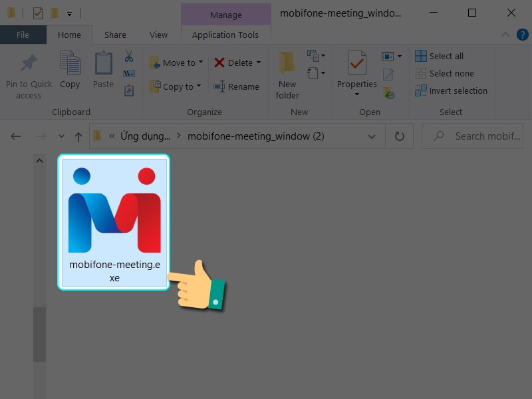Go up one folder level
The width and height of the screenshot is (532, 399).
(78, 136)
